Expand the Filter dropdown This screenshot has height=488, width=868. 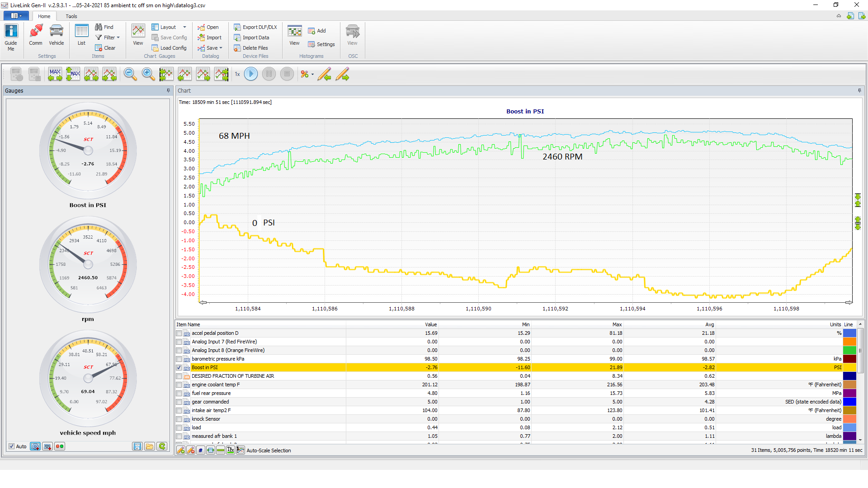[x=118, y=38]
